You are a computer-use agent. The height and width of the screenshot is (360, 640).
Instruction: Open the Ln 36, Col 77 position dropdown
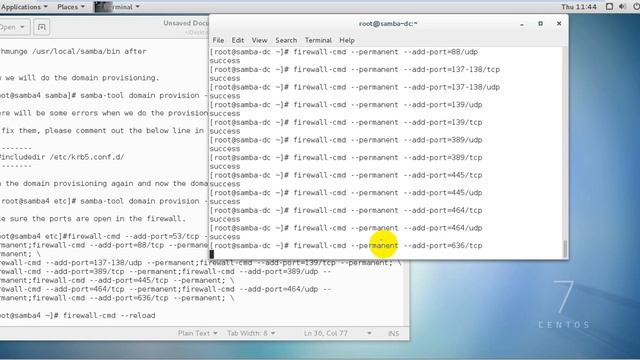pos(337,333)
